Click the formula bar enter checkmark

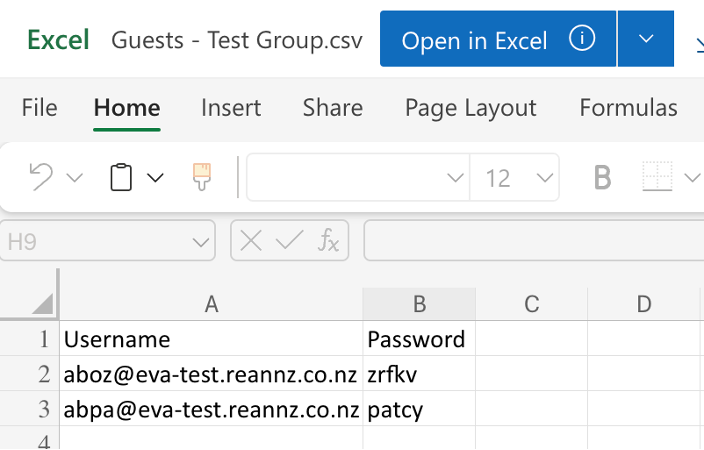[x=289, y=240]
